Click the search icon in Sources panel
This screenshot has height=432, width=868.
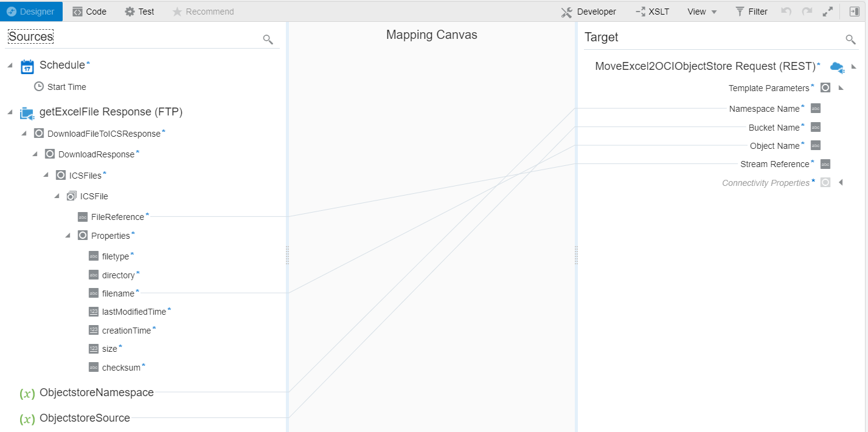(x=268, y=39)
